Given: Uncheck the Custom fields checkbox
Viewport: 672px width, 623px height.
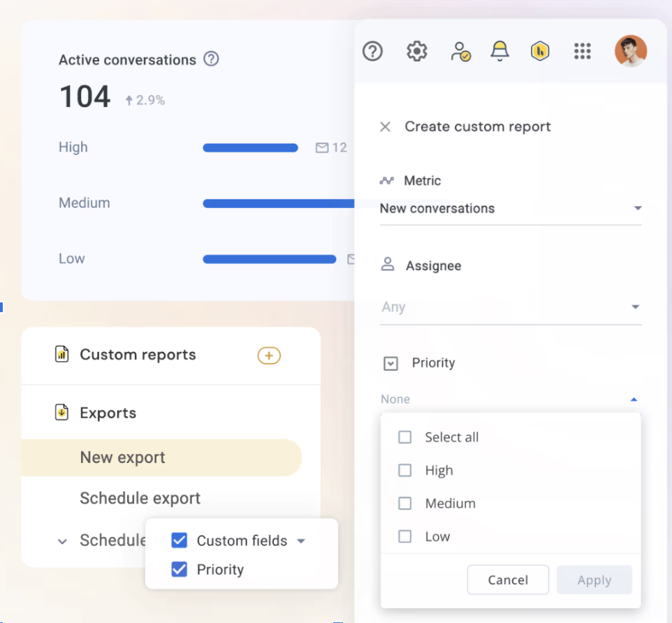Looking at the screenshot, I should (x=180, y=541).
